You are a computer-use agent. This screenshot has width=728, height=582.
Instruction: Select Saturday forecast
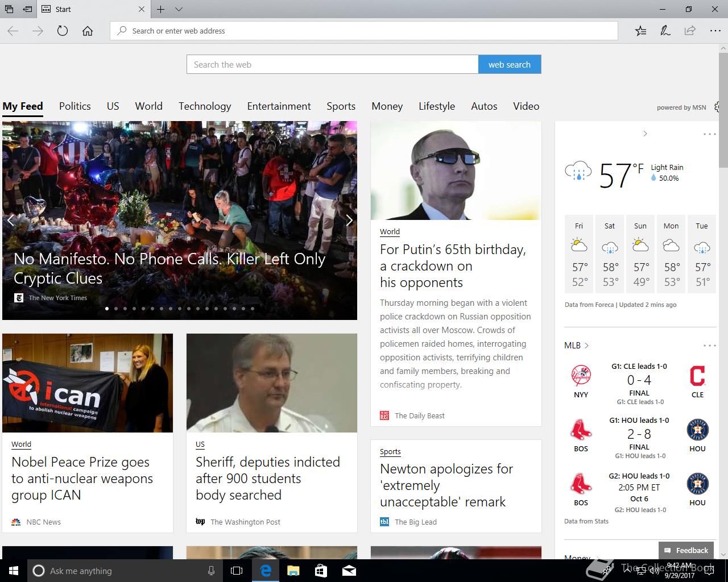tap(610, 253)
